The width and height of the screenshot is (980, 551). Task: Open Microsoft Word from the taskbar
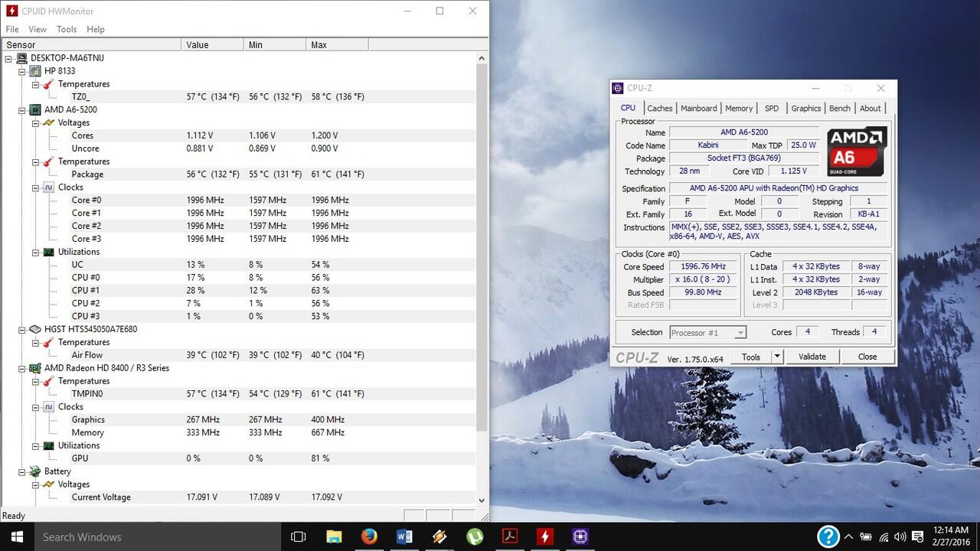(404, 537)
